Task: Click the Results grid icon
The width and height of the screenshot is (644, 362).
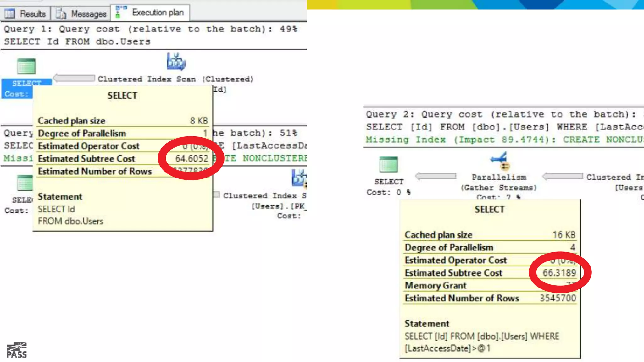Action: [x=9, y=14]
